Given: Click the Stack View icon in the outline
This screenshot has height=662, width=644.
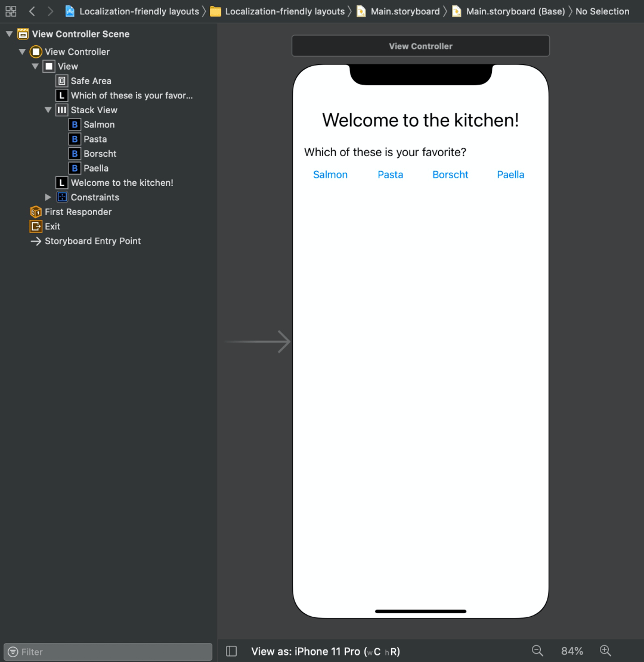Looking at the screenshot, I should click(x=62, y=110).
